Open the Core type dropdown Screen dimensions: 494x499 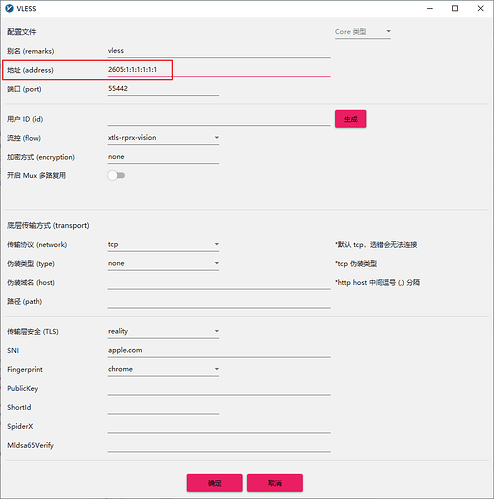point(363,32)
